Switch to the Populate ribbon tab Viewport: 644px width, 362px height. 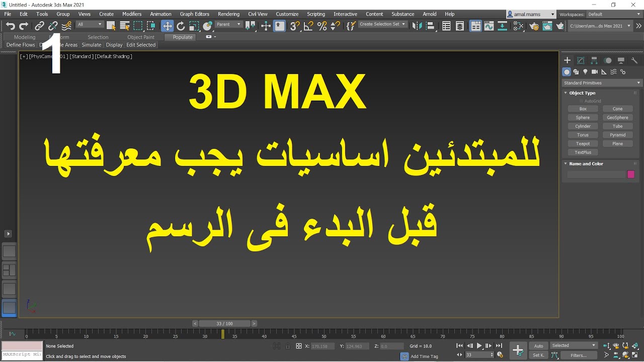[x=183, y=37]
